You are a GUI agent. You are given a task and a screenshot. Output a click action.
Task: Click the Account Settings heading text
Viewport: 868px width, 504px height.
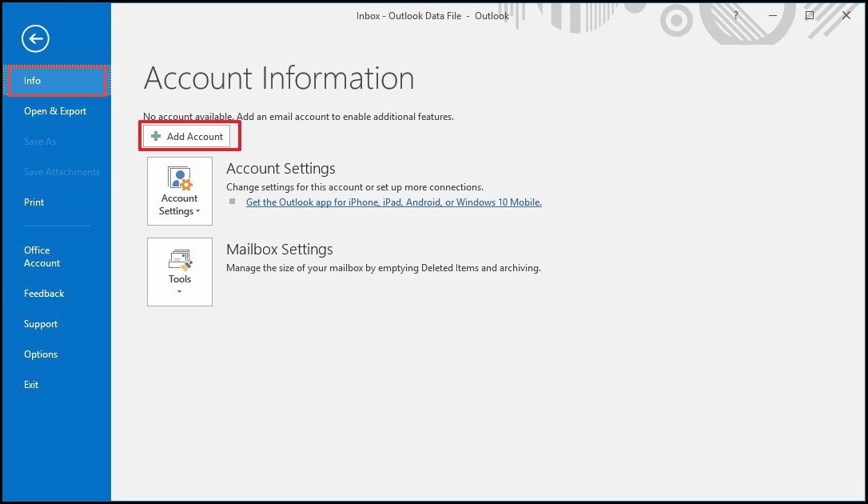tap(281, 168)
